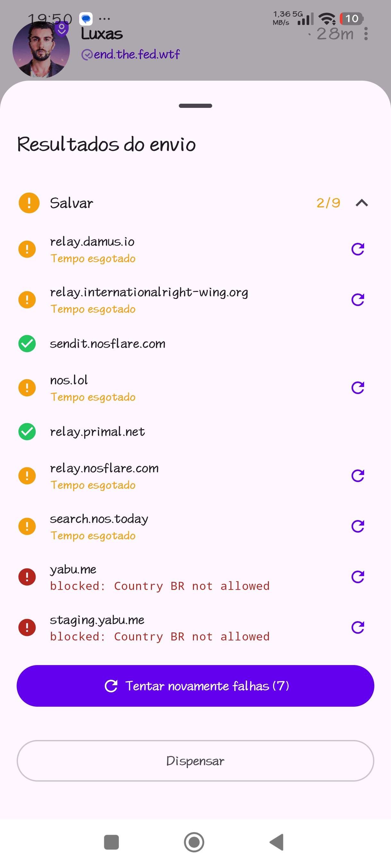Tap the orange warning icon beside Salvar
Image resolution: width=391 pixels, height=868 pixels.
29,203
